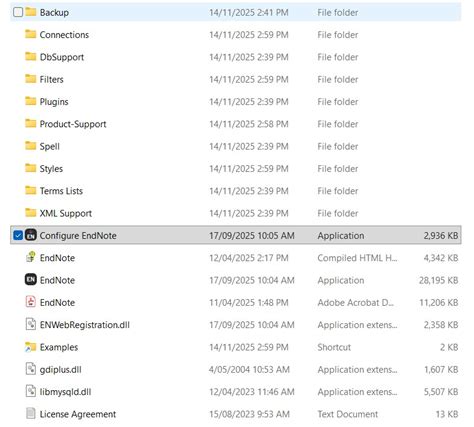Click the XML Support folder name
474x427 pixels.
coord(66,213)
